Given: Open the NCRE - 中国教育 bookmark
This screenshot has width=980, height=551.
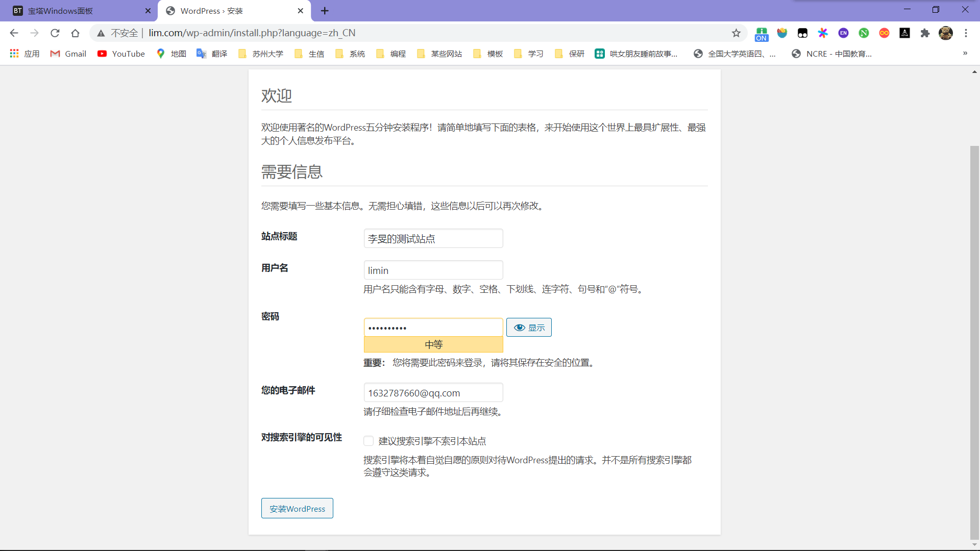Looking at the screenshot, I should point(831,54).
